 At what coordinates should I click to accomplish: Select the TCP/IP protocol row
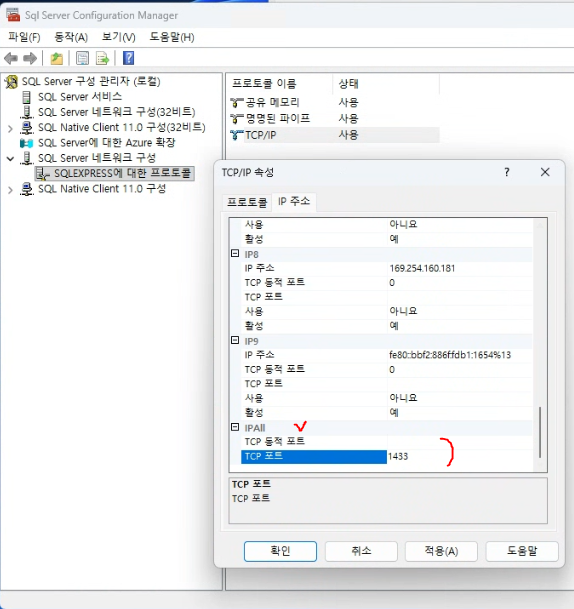click(x=334, y=135)
